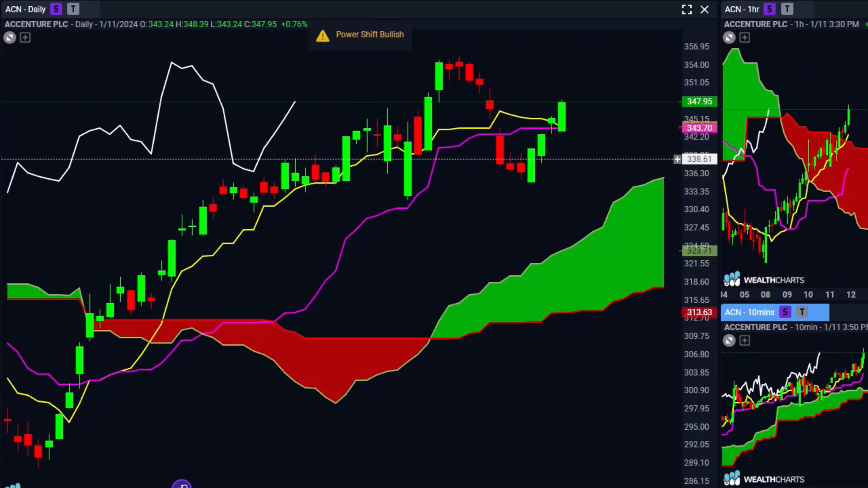Click the ACCENTURE PLC Daily chart title
This screenshot has height=488, width=868.
click(x=36, y=24)
